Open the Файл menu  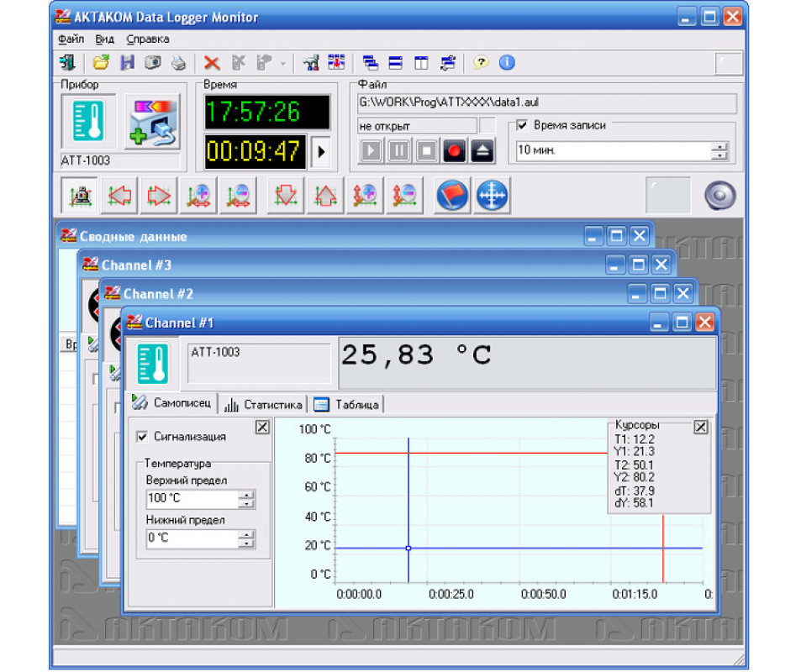click(x=71, y=39)
